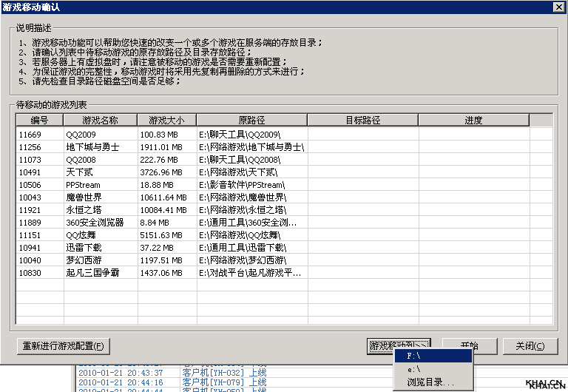Select F:\ from the popup menu
The image size is (568, 392).
pyautogui.click(x=433, y=356)
